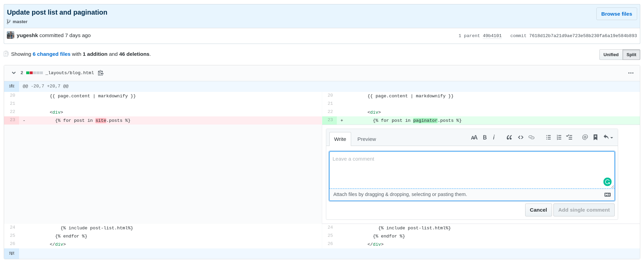The height and width of the screenshot is (262, 644).
Task: Click the bookmark reference icon
Action: (595, 137)
